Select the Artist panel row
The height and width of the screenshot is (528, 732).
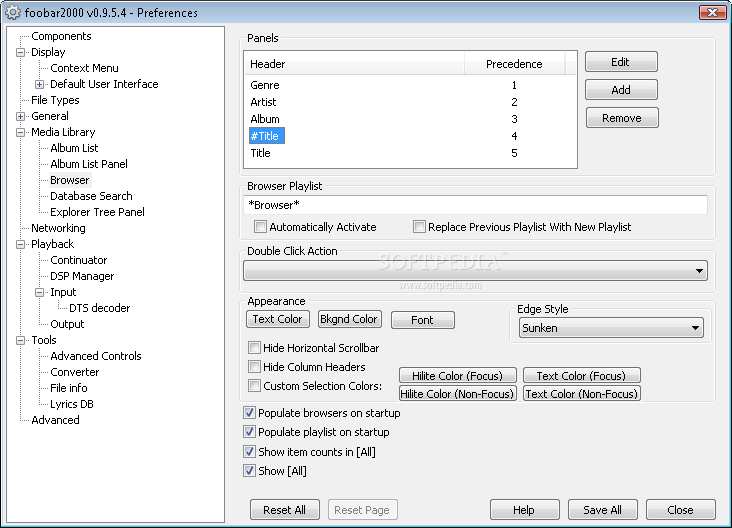pos(410,102)
